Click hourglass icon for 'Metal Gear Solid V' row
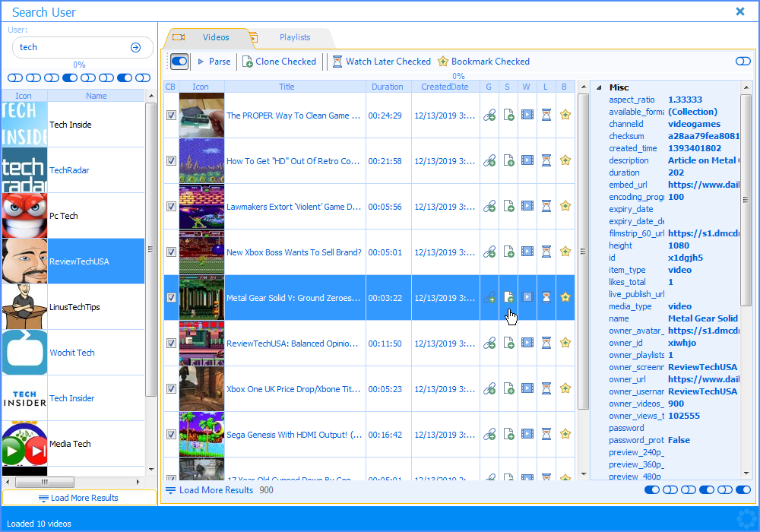 546,297
